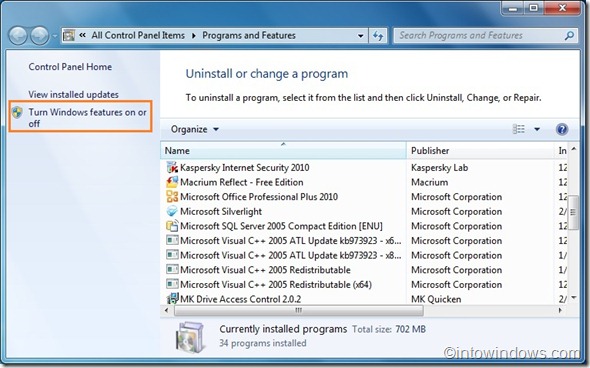Click the shield icon beside Turn Windows features
Screen dimensions: 590x368
(x=17, y=112)
